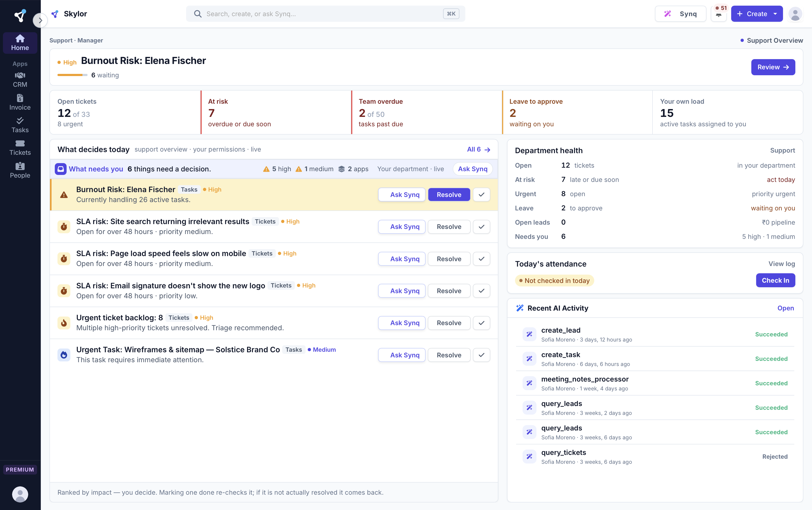812x510 pixels.
Task: Open the At risk stat card
Action: point(276,112)
